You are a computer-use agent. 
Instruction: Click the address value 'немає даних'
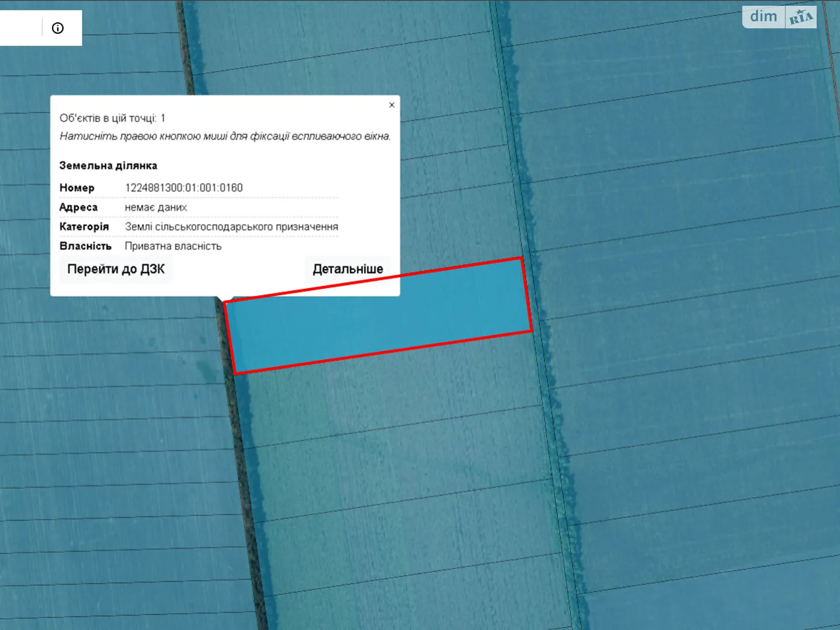pyautogui.click(x=156, y=207)
